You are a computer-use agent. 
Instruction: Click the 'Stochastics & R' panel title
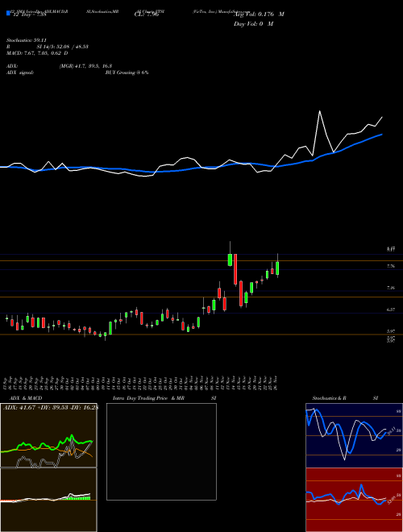click(x=330, y=398)
